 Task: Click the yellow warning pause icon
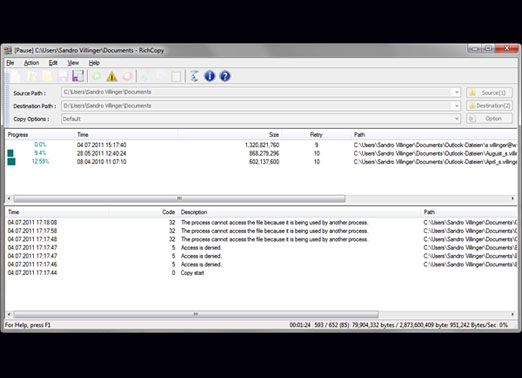(x=112, y=76)
